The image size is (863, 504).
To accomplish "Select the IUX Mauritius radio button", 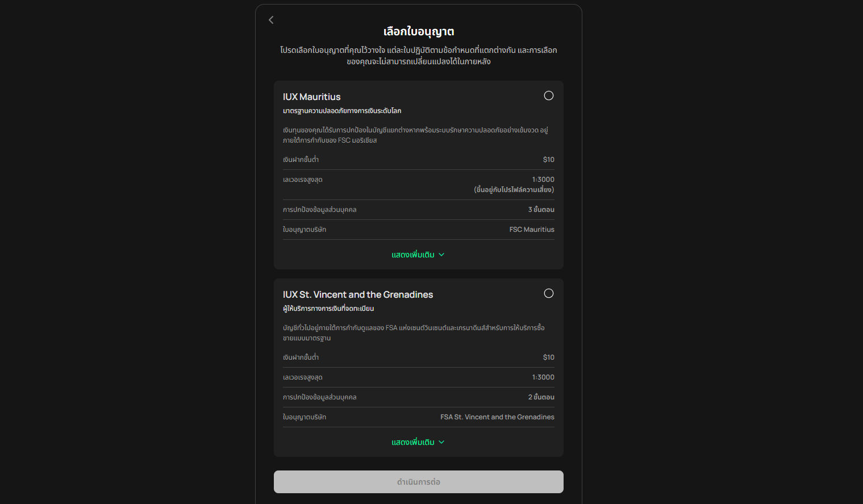I will 548,95.
